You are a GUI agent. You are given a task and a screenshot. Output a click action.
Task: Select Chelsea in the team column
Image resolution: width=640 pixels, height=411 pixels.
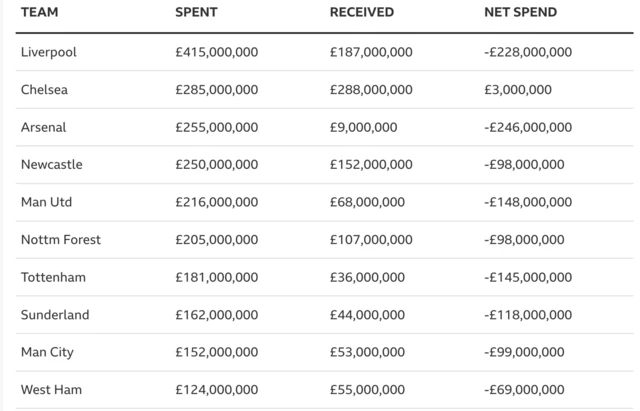(43, 89)
